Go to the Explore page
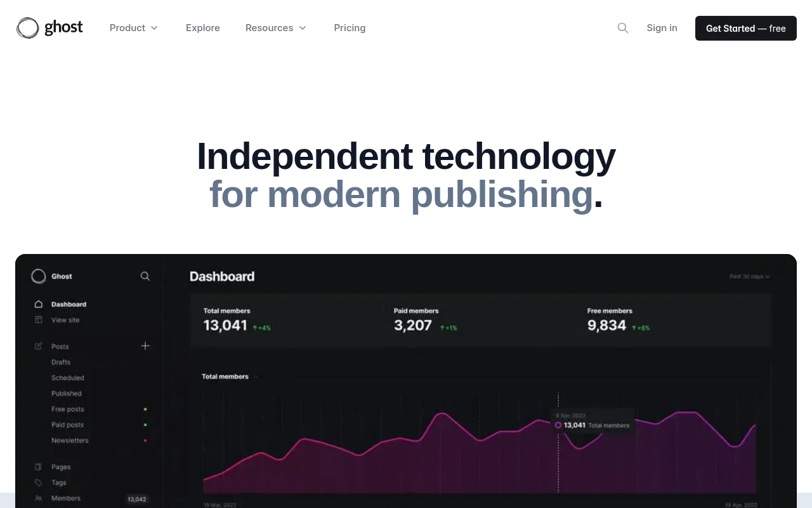The width and height of the screenshot is (812, 508). point(203,28)
